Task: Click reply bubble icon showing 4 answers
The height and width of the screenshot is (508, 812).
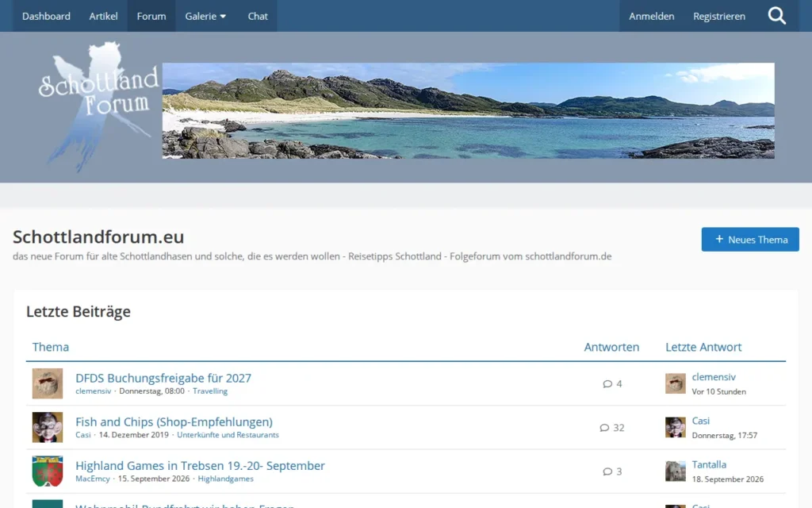Action: (x=607, y=384)
